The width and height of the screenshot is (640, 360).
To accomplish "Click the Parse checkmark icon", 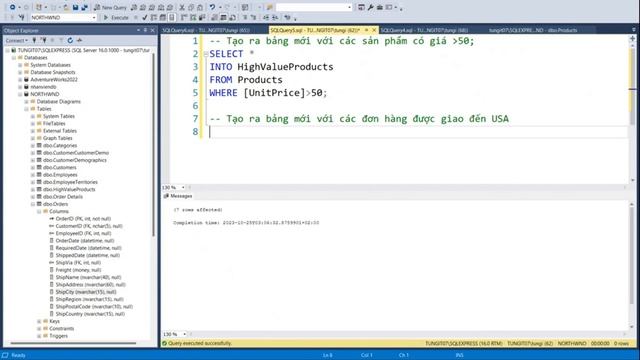I will click(144, 18).
